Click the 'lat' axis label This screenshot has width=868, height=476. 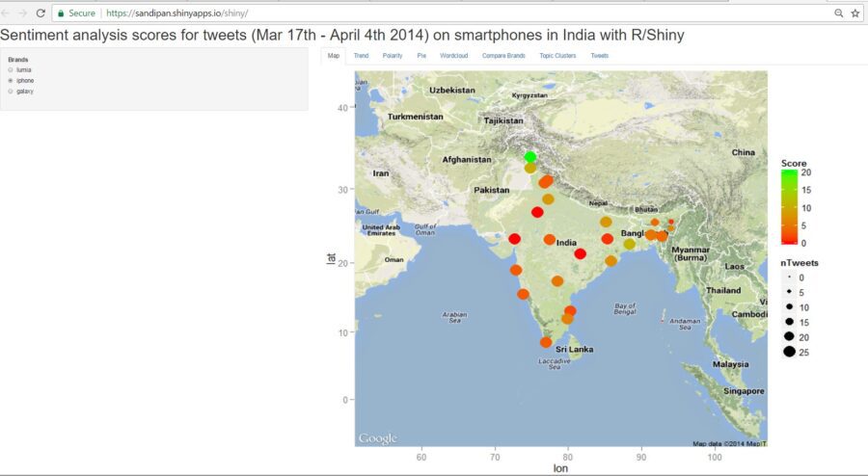tap(331, 259)
